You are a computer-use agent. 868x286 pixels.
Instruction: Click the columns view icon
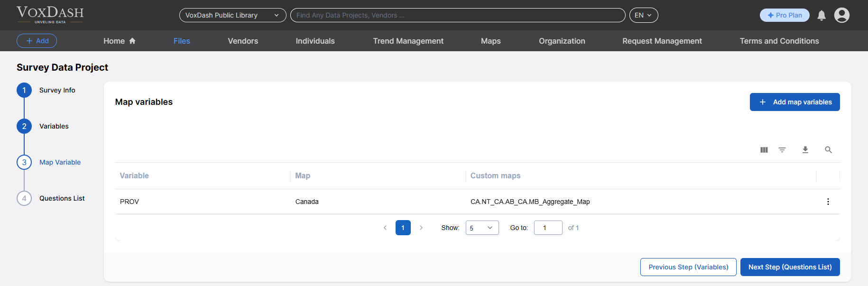point(764,150)
